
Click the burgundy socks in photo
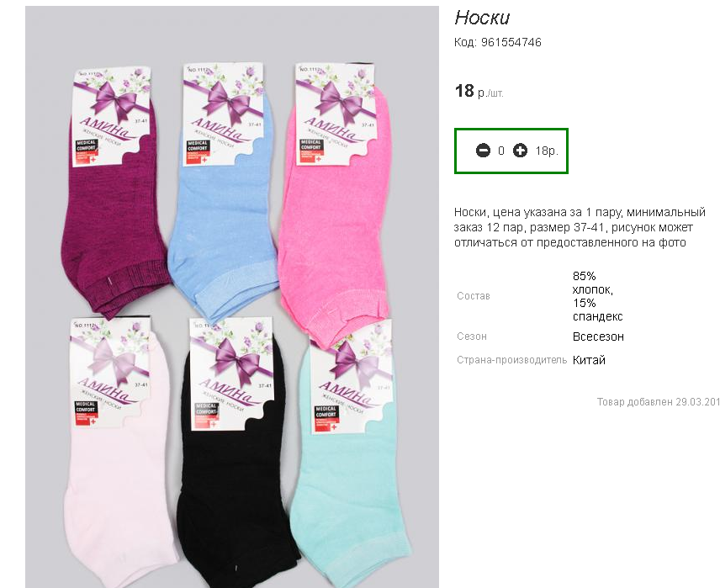click(x=113, y=193)
